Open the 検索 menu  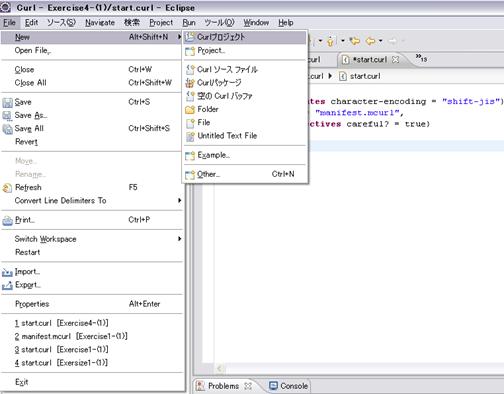click(x=132, y=23)
